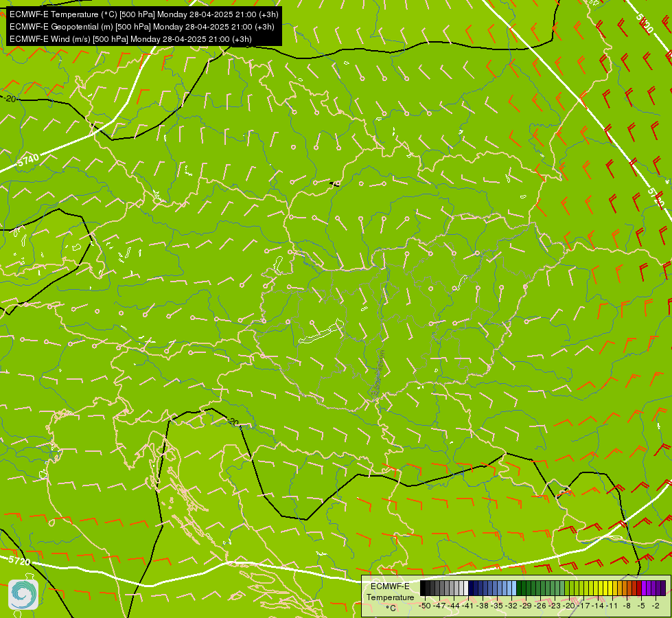The width and height of the screenshot is (672, 618).
Task: Click the -50 value on the legend scale
Action: click(x=425, y=606)
